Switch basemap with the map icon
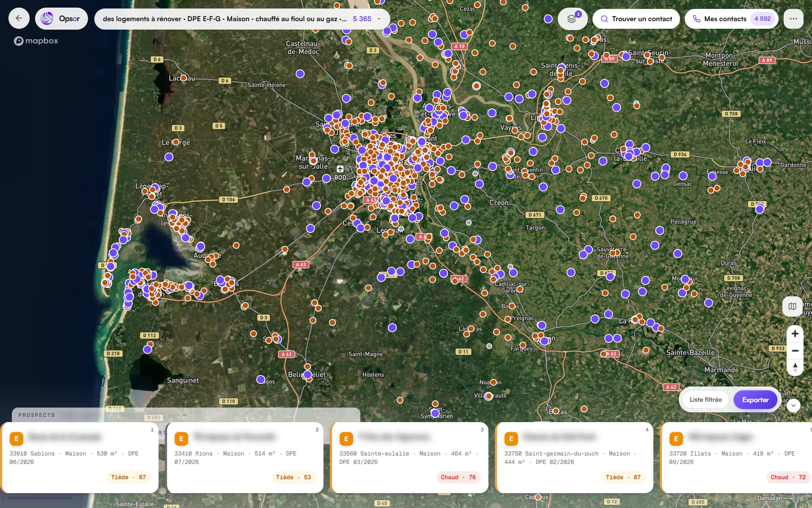The height and width of the screenshot is (508, 812). [x=792, y=306]
